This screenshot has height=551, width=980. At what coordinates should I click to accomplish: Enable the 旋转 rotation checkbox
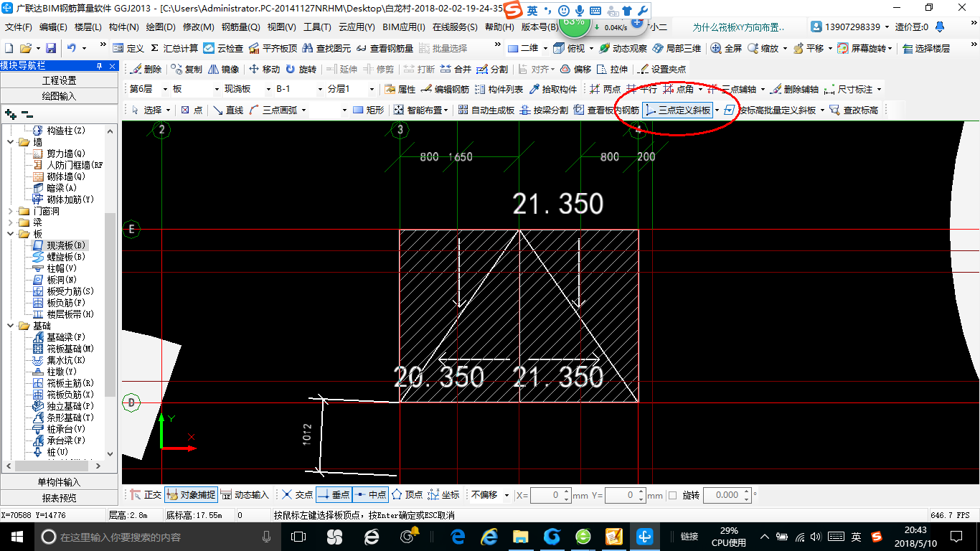[672, 495]
